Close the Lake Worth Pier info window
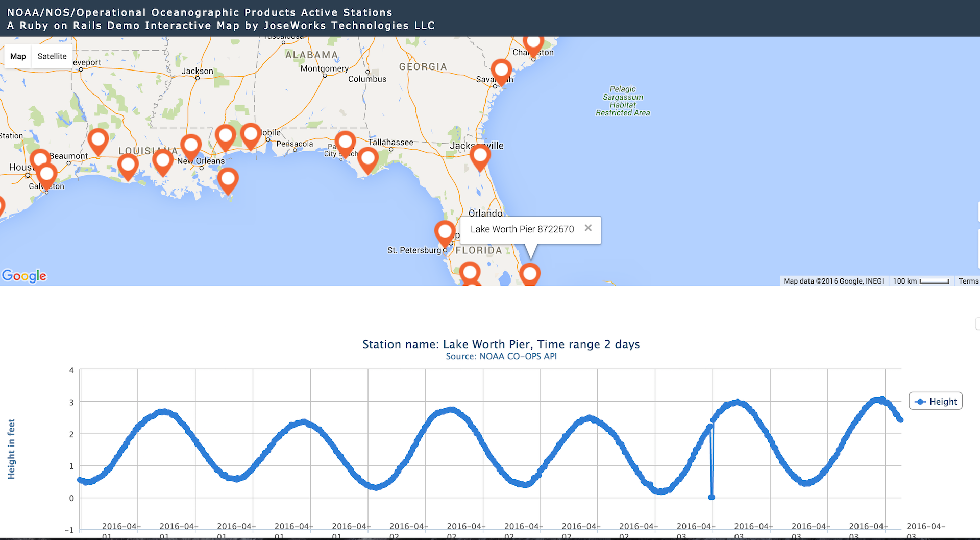The width and height of the screenshot is (980, 540). (588, 228)
